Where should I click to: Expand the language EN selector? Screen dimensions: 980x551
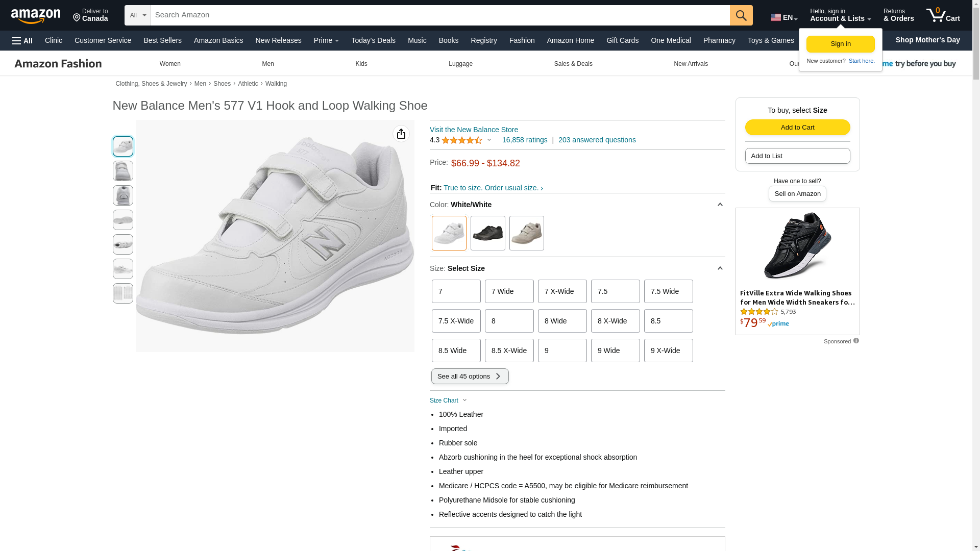pyautogui.click(x=784, y=17)
